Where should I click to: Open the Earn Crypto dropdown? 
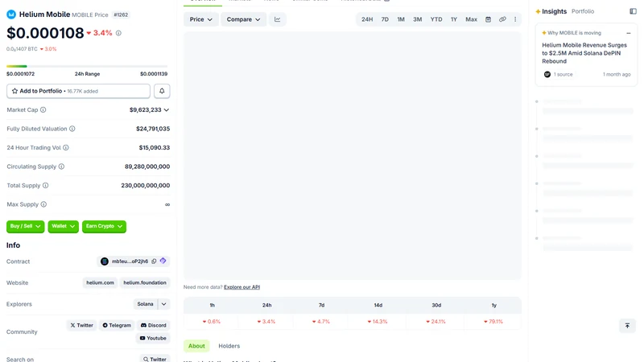click(x=104, y=227)
